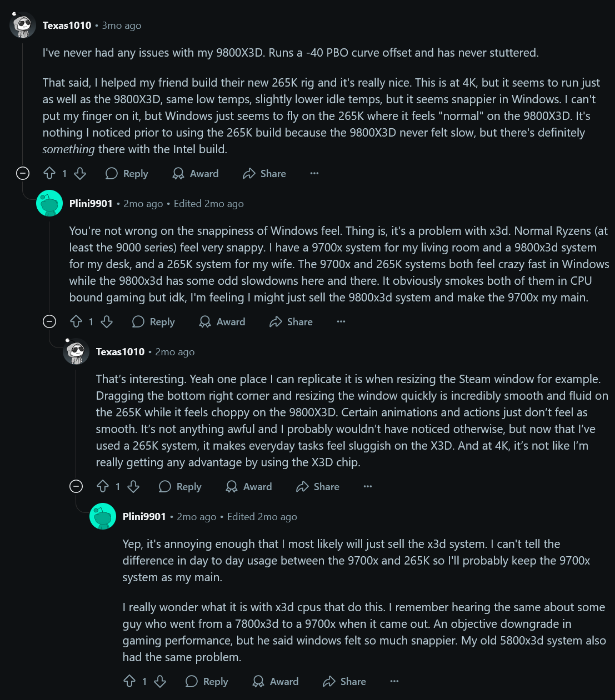Open Plini9901 username link on last comment

click(x=144, y=517)
